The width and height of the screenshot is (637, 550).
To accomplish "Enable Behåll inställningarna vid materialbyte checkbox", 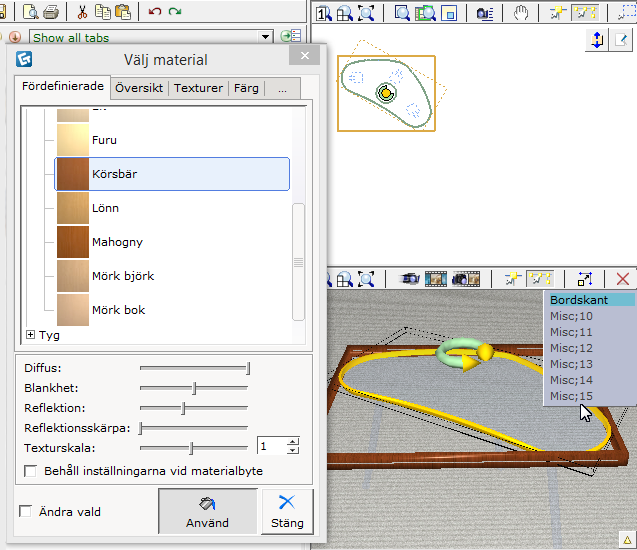I will [x=30, y=470].
